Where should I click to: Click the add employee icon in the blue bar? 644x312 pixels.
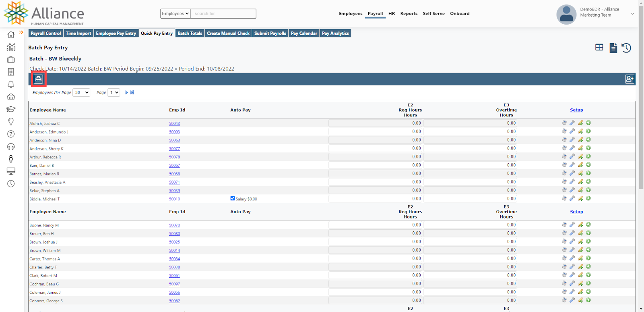(630, 79)
